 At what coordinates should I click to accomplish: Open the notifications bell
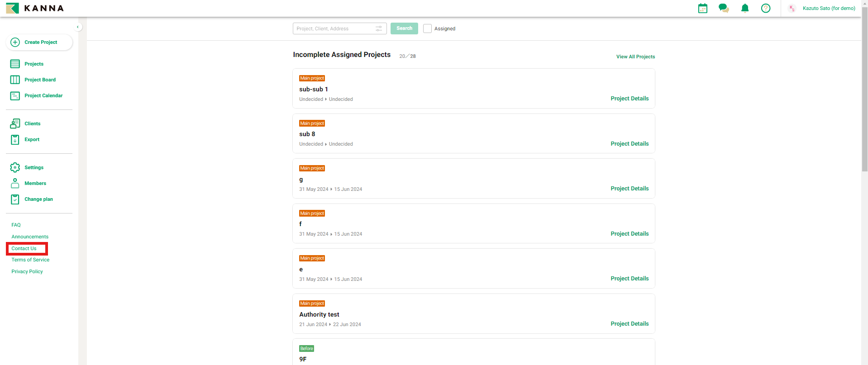tap(745, 8)
